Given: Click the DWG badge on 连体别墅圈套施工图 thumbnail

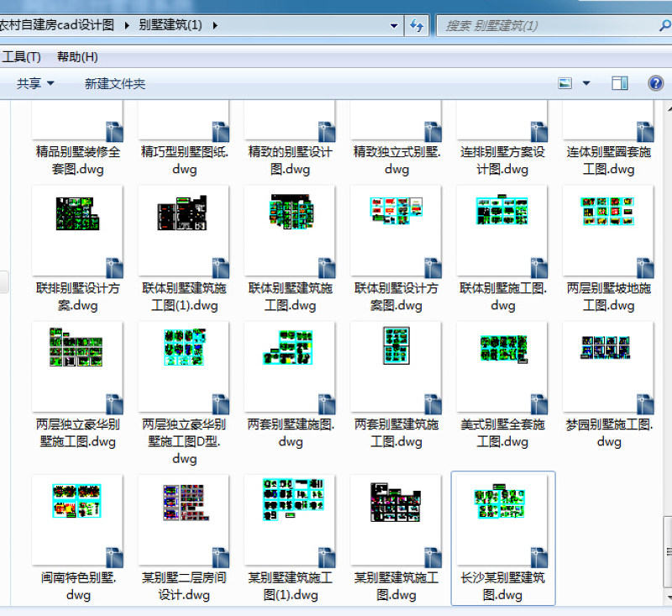Looking at the screenshot, I should pos(645,132).
